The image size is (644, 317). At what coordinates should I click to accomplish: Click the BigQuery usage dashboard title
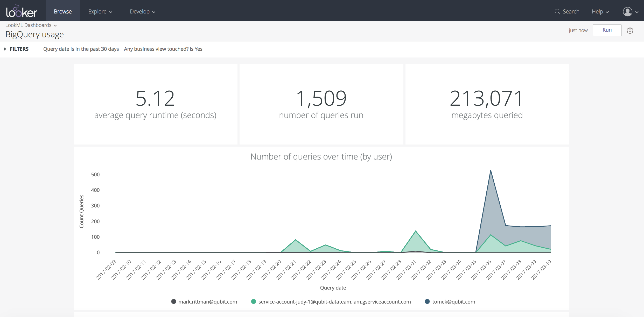coord(34,34)
